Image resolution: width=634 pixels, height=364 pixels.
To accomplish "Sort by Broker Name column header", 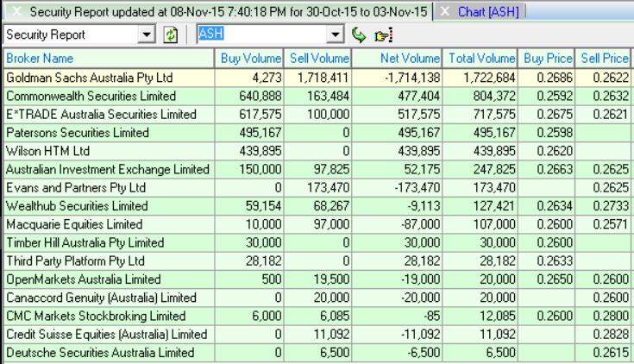I will (109, 59).
